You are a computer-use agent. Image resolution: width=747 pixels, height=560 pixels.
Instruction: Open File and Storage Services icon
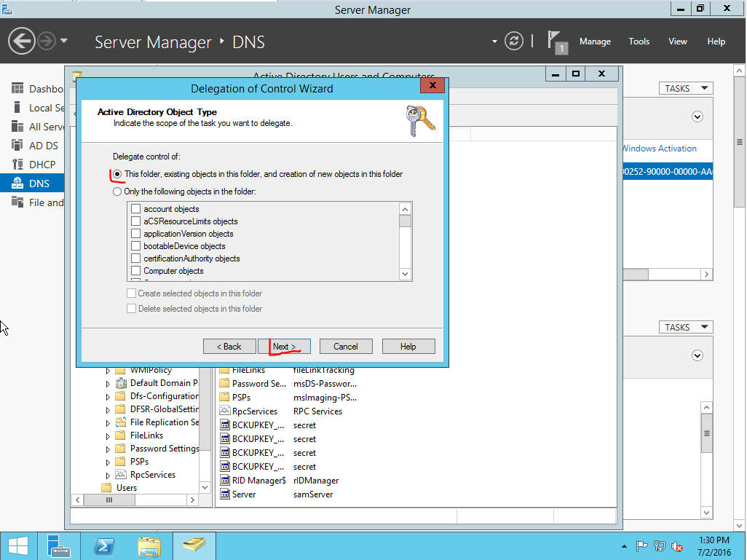(17, 202)
